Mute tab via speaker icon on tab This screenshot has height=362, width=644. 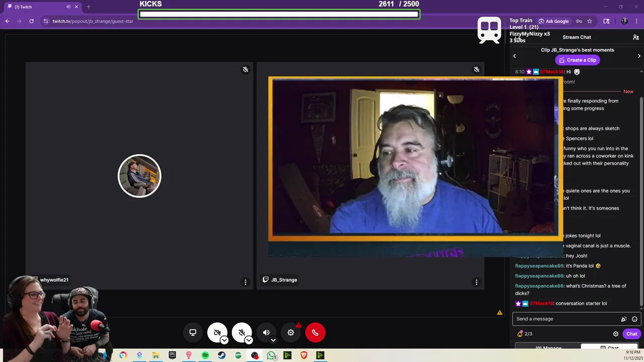68,7
